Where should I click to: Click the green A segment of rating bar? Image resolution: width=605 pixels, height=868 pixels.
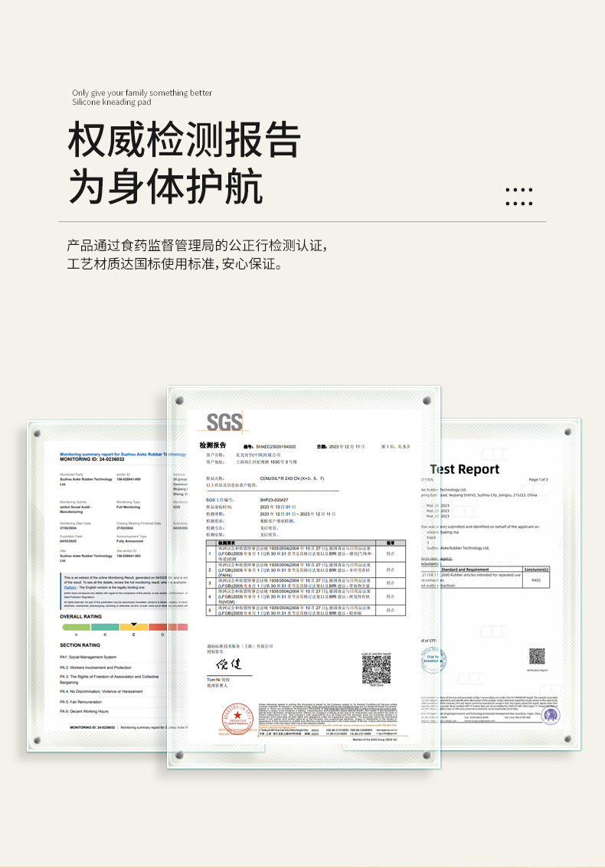pos(77,627)
